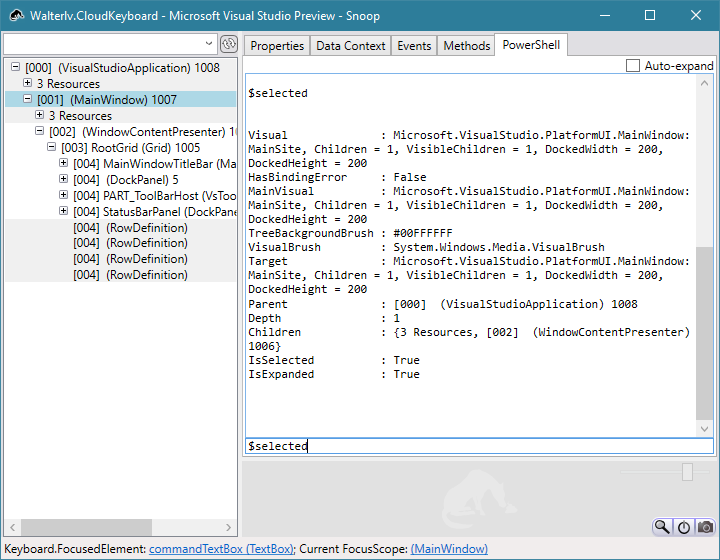Click the output scrollbar up arrow
Image resolution: width=720 pixels, height=560 pixels.
tap(704, 83)
